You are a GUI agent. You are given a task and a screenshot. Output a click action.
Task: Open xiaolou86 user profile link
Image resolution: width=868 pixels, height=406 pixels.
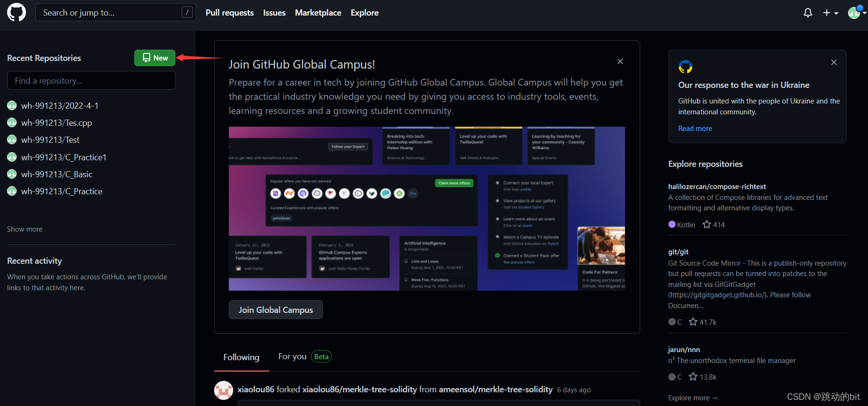256,389
